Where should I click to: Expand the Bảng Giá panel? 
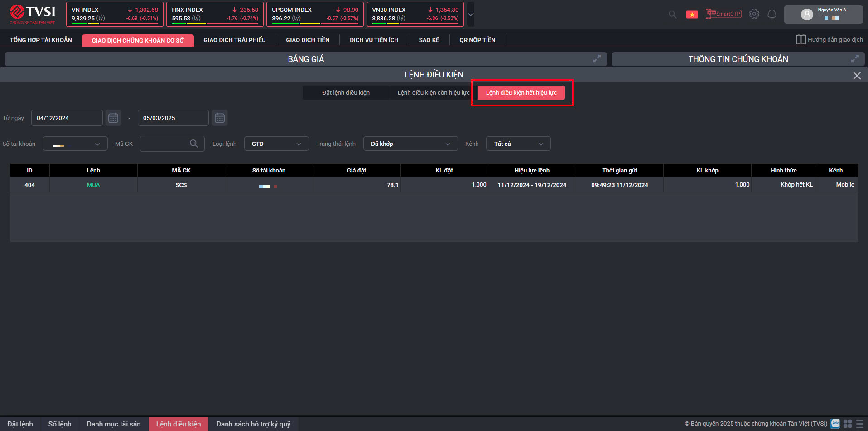597,59
